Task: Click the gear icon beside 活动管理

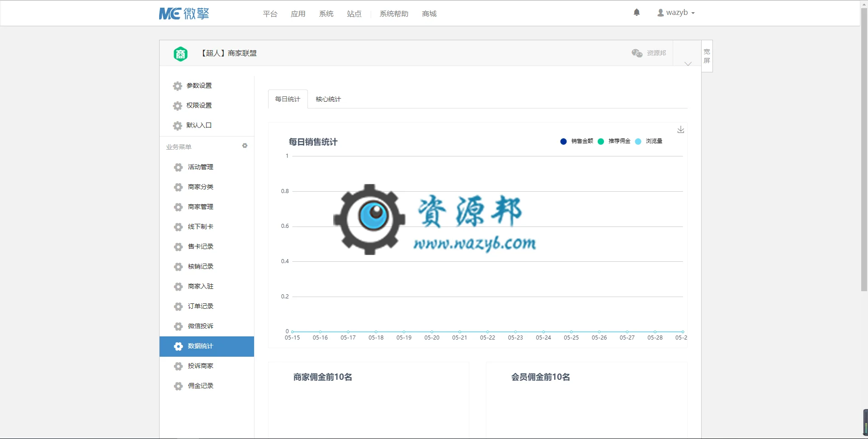Action: point(178,167)
